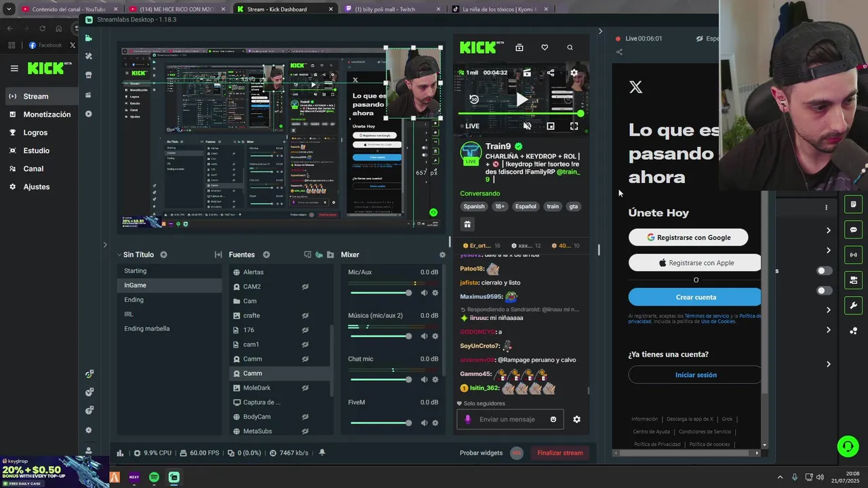Click the Kick player green progress bar

[x=520, y=114]
